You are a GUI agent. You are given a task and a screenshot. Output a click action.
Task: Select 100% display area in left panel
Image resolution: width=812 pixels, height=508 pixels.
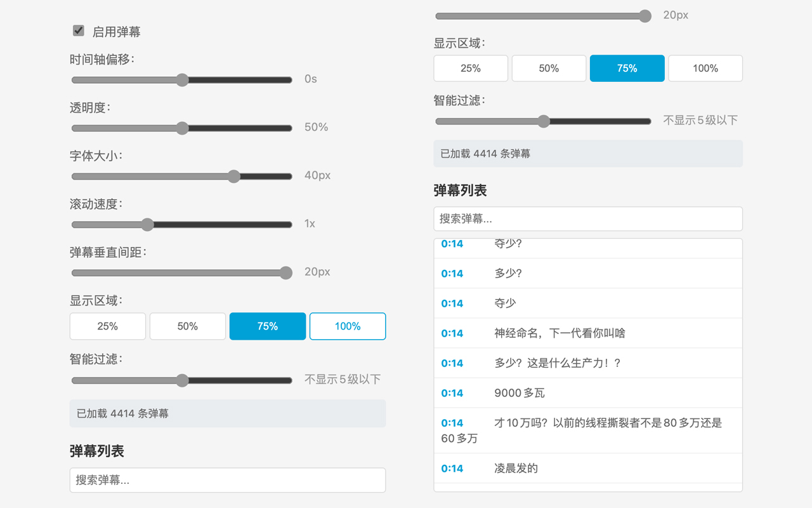(x=347, y=326)
